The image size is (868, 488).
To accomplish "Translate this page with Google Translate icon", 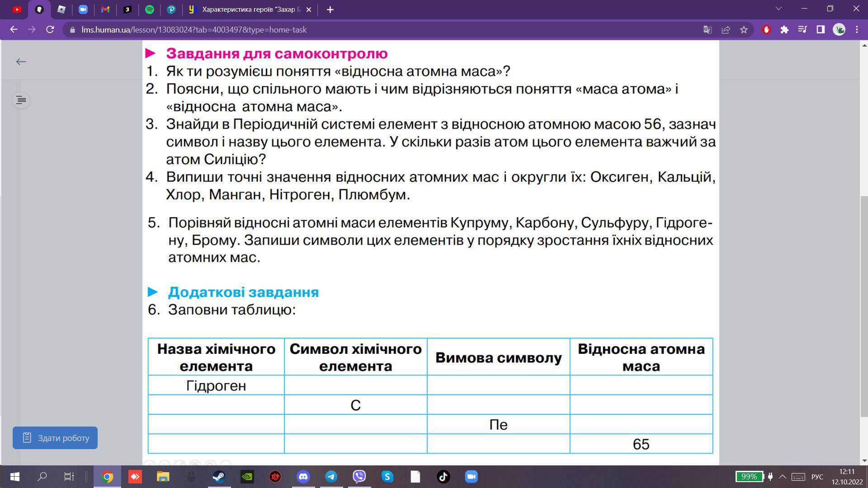I will (708, 30).
